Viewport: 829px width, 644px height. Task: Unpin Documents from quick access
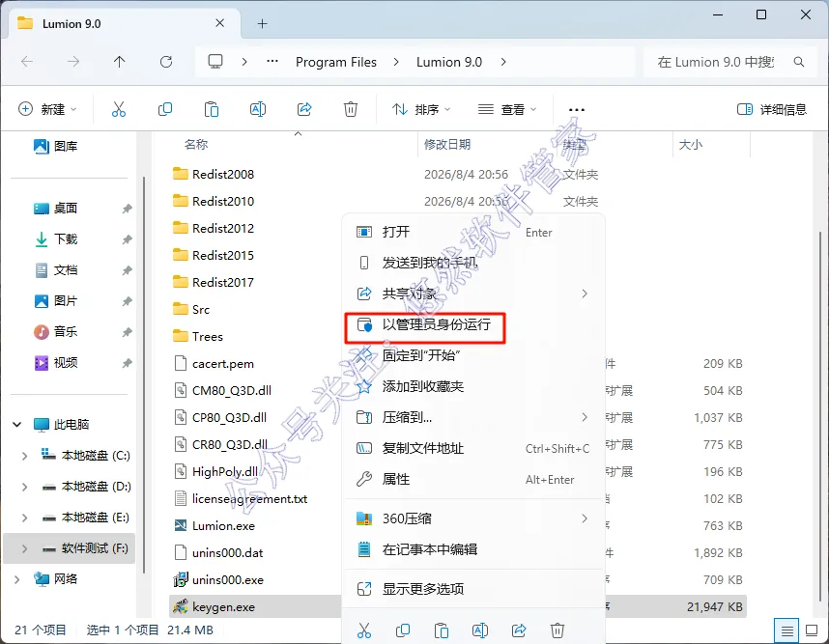click(127, 270)
